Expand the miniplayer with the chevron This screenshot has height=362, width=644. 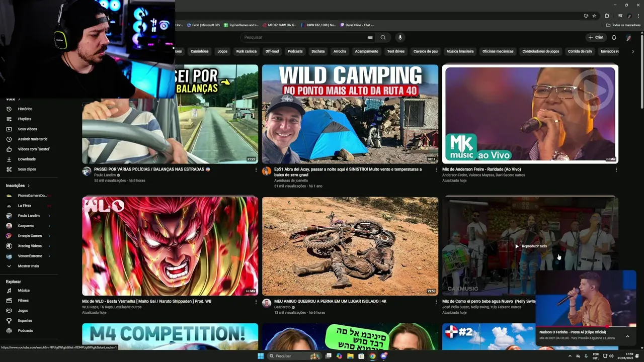[627, 336]
